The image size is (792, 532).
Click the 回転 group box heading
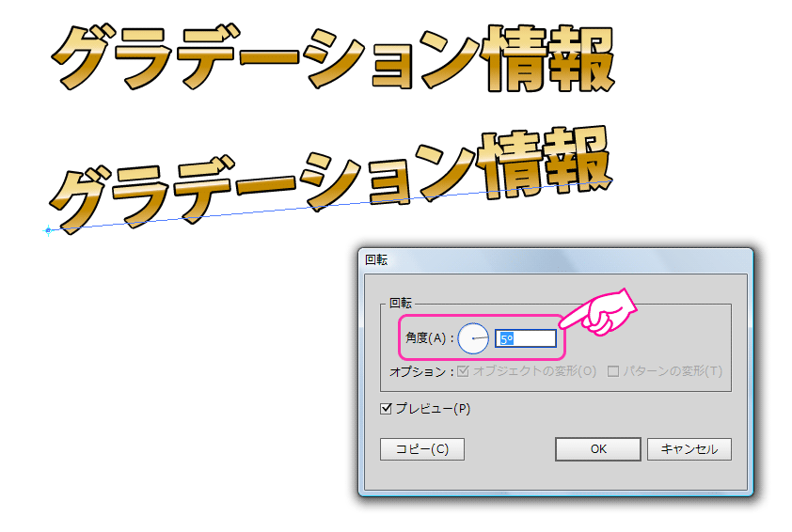(x=401, y=303)
